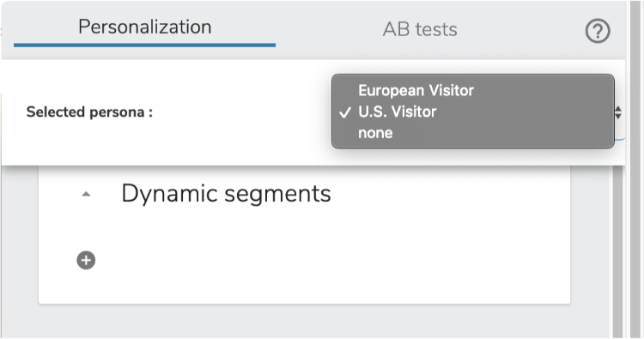This screenshot has height=339, width=644.
Task: Add a new dynamic segment with plus icon
Action: point(86,260)
